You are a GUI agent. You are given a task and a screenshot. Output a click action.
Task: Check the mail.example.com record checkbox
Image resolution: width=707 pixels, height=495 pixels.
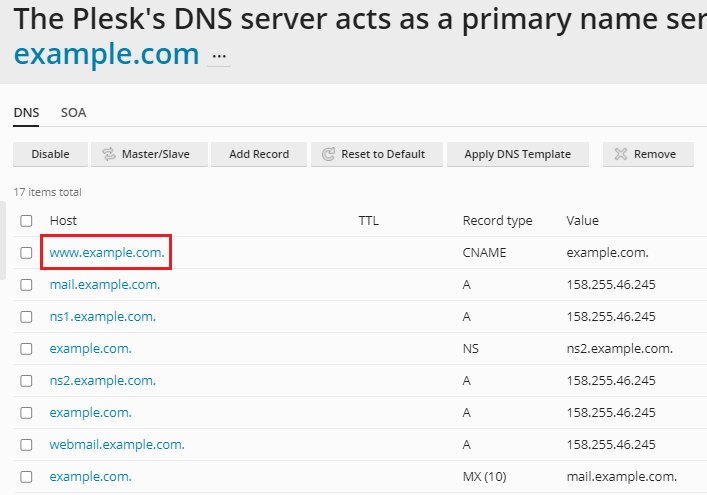click(26, 285)
